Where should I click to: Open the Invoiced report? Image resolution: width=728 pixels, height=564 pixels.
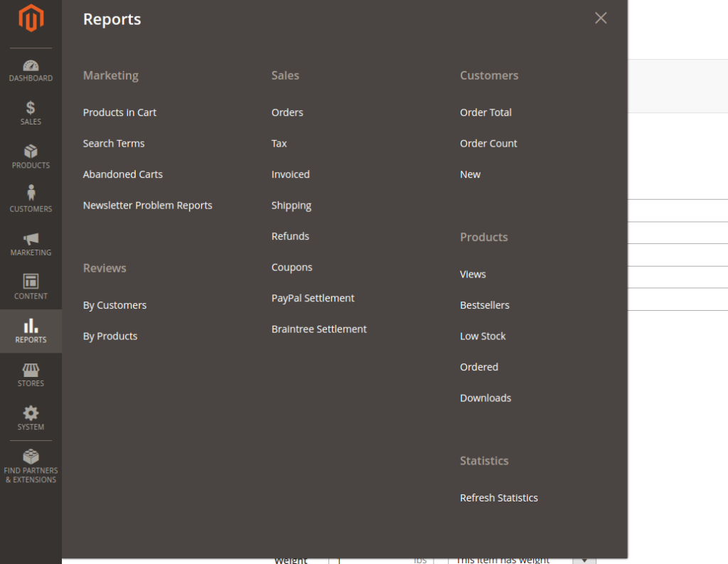[x=291, y=174]
